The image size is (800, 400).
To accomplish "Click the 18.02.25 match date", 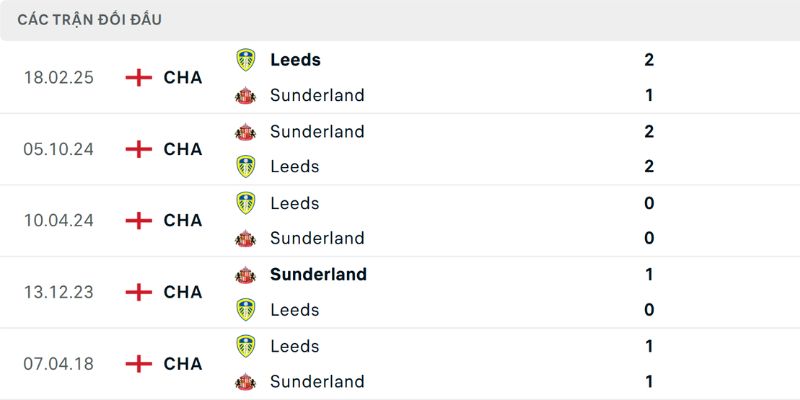I will coord(59,78).
